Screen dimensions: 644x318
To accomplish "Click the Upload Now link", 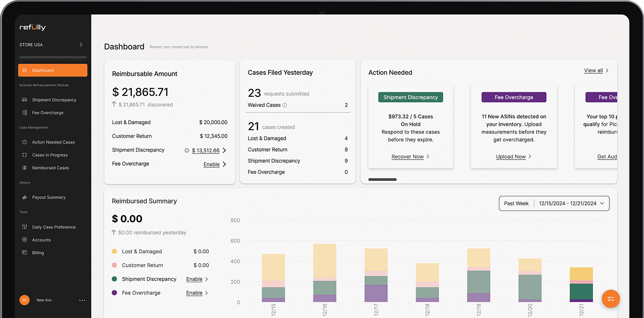I will [511, 156].
